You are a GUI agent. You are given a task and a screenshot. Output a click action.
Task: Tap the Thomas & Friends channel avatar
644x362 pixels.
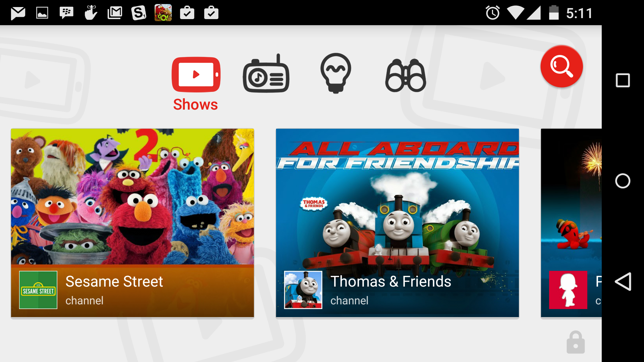[303, 290]
